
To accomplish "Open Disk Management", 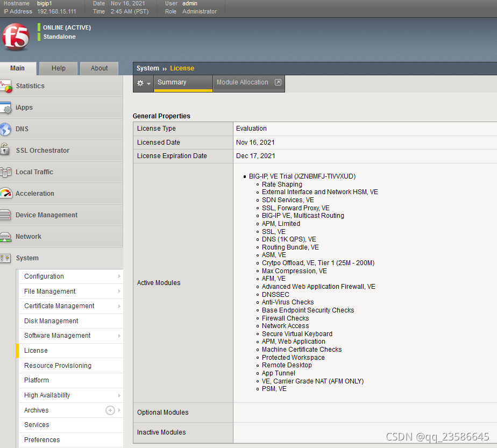I will [x=71, y=321].
